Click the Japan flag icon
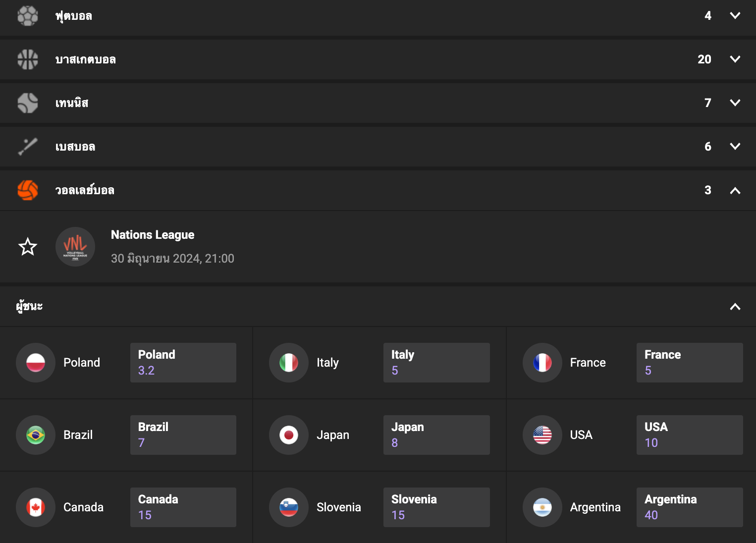 point(289,435)
